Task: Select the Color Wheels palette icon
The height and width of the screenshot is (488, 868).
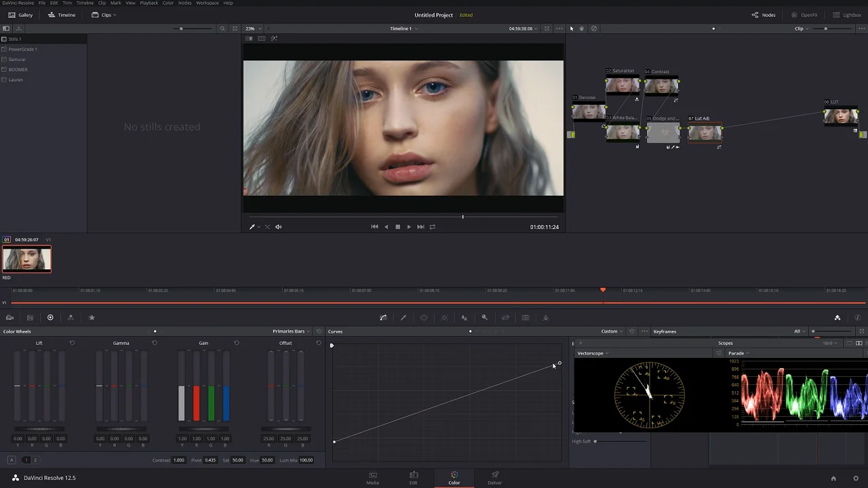Action: [x=50, y=317]
